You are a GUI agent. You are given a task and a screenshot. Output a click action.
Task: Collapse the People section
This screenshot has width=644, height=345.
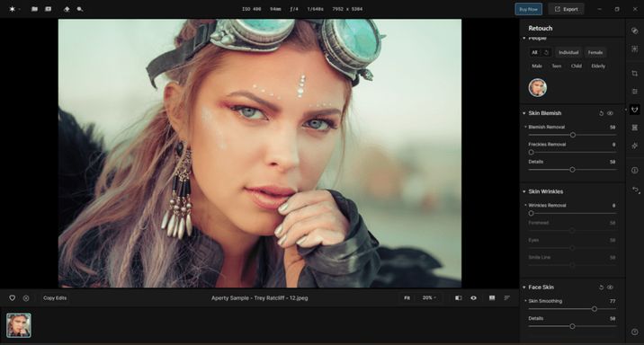pyautogui.click(x=524, y=38)
